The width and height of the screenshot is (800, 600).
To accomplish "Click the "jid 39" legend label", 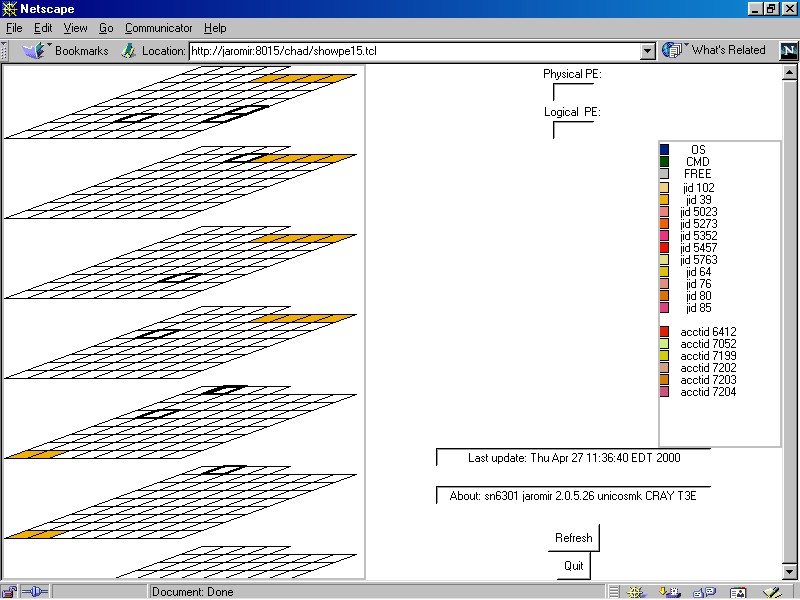I will click(x=698, y=199).
